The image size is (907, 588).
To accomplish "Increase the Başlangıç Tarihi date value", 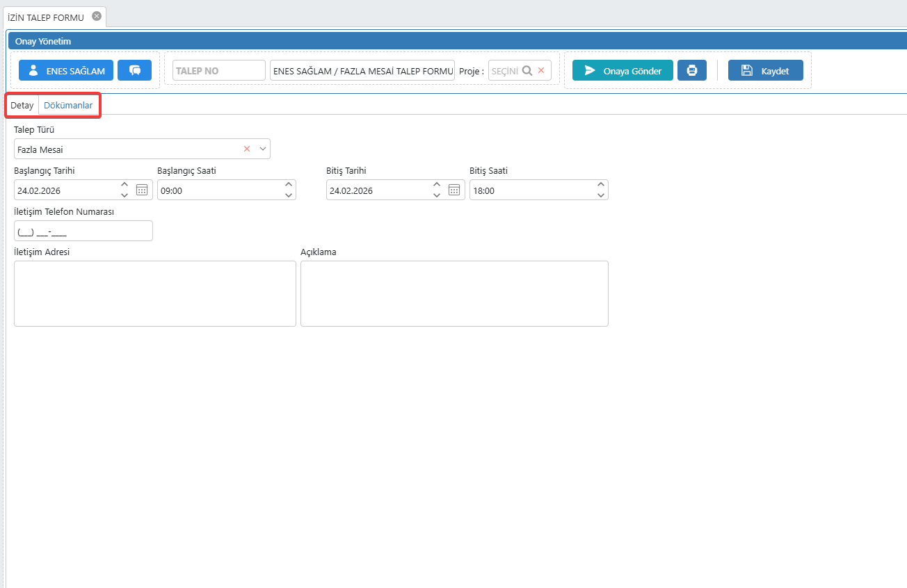I will pyautogui.click(x=125, y=185).
